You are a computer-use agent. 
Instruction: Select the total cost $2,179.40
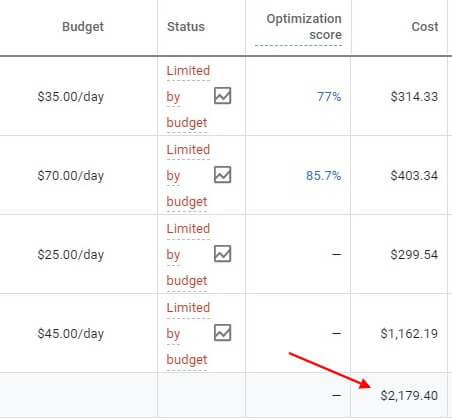[x=409, y=396]
